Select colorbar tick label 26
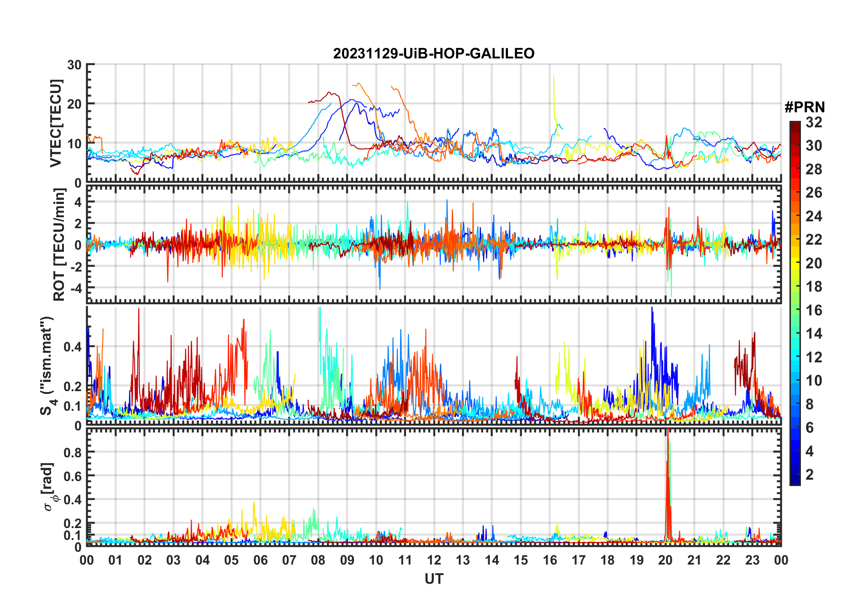 [814, 193]
